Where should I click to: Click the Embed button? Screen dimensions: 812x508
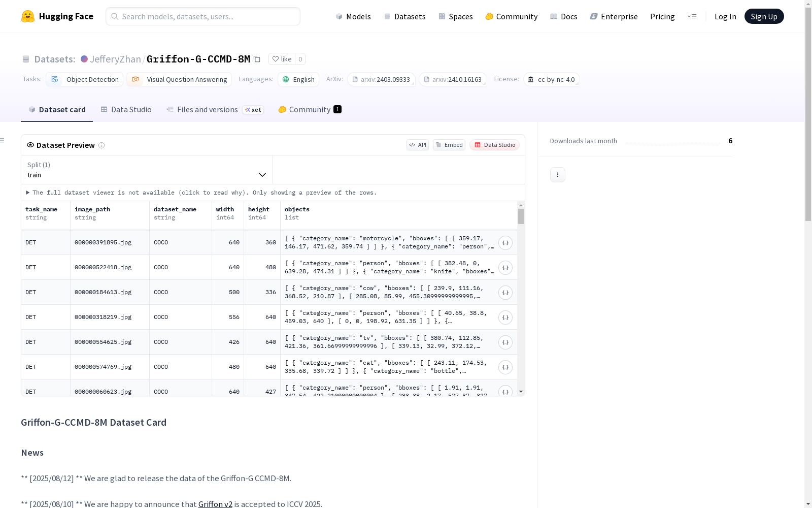click(449, 145)
